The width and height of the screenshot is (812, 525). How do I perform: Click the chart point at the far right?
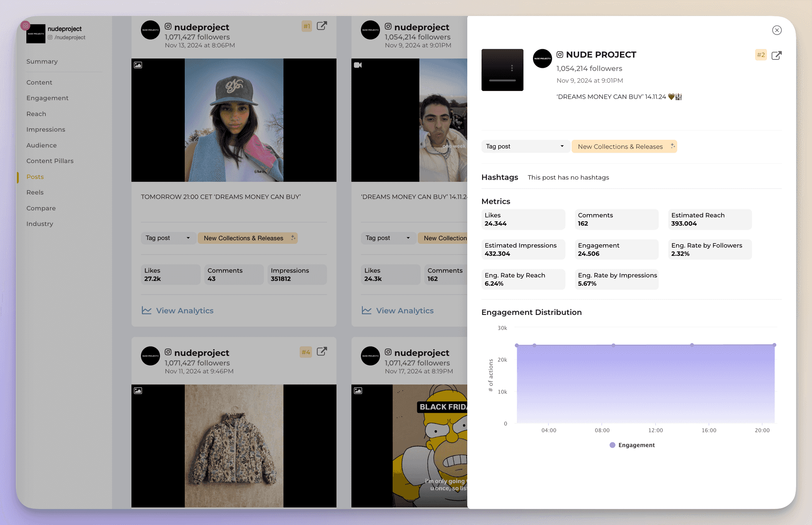[774, 345]
